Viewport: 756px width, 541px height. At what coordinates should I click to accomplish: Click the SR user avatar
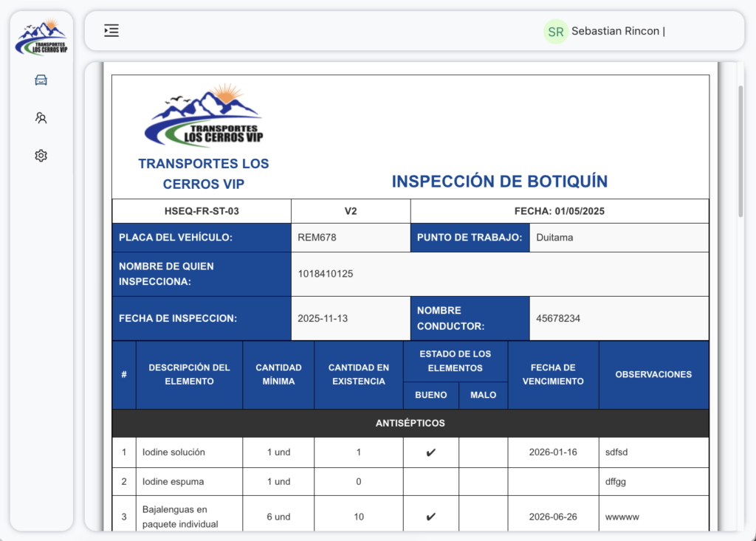coord(556,32)
